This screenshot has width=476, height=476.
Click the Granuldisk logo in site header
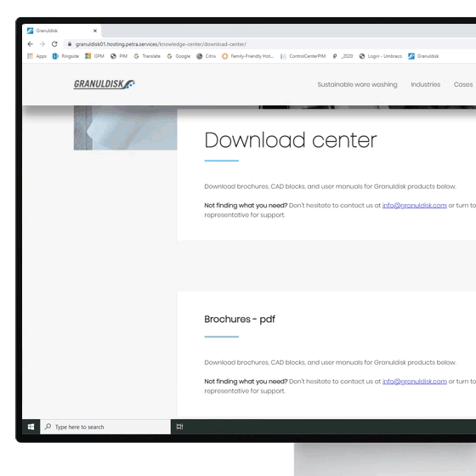104,84
